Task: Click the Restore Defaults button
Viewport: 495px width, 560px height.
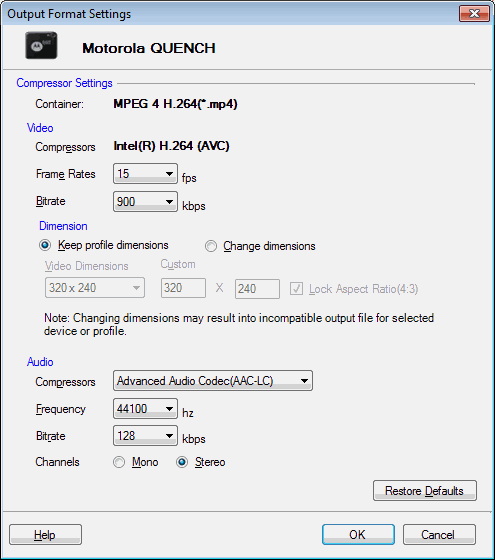Action: coord(425,491)
